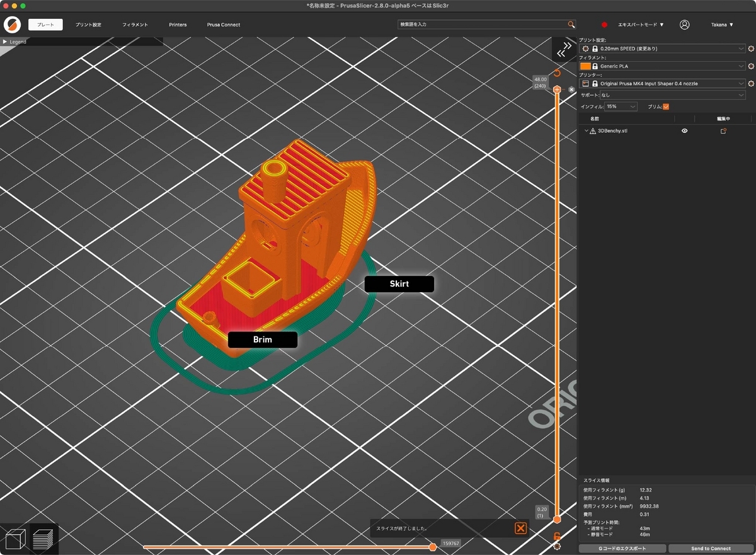Click the Gコードのエクスポート button
This screenshot has height=555, width=756.
[622, 548]
